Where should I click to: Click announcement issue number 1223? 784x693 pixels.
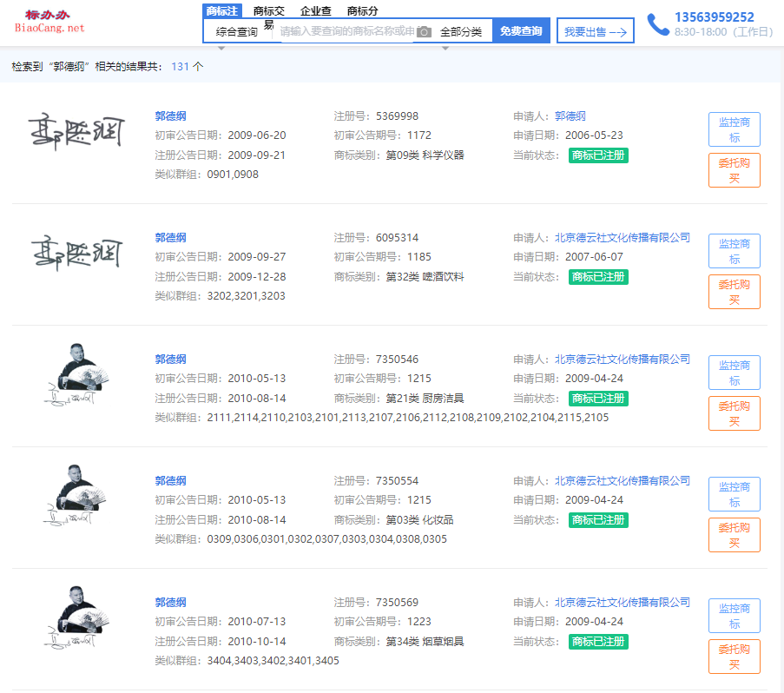[419, 622]
